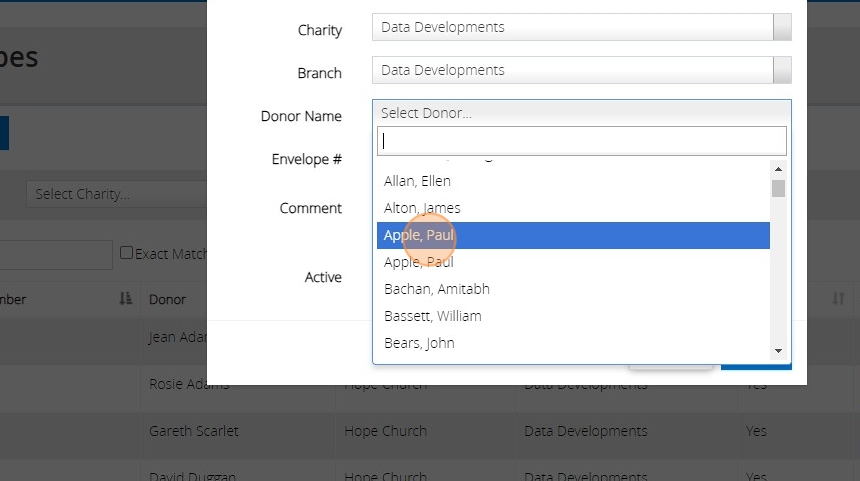Click the donor list scroll up arrow
Image resolution: width=860 pixels, height=481 pixels.
[x=778, y=169]
